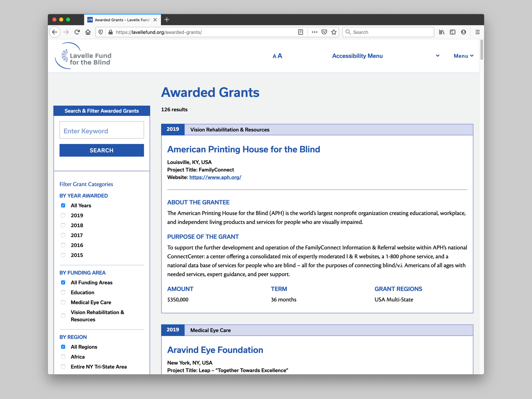This screenshot has height=399, width=532.
Task: Open the Firefox library icon
Action: [442, 32]
